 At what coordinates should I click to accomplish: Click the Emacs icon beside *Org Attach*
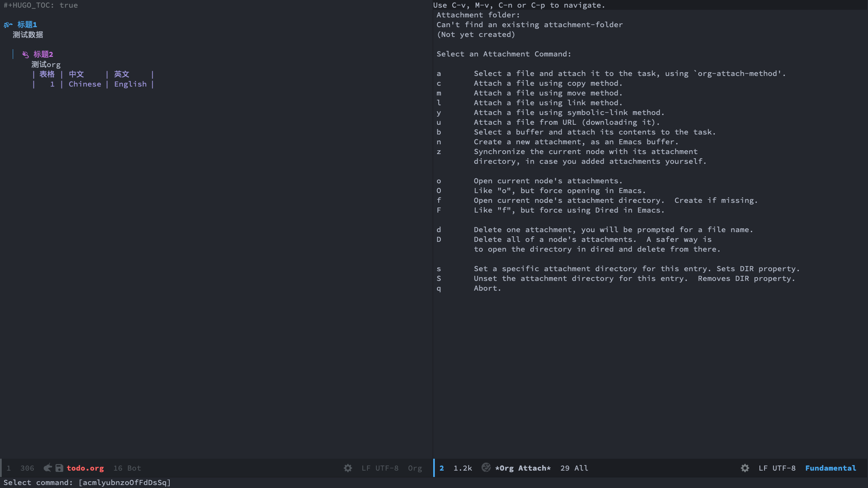(x=486, y=468)
